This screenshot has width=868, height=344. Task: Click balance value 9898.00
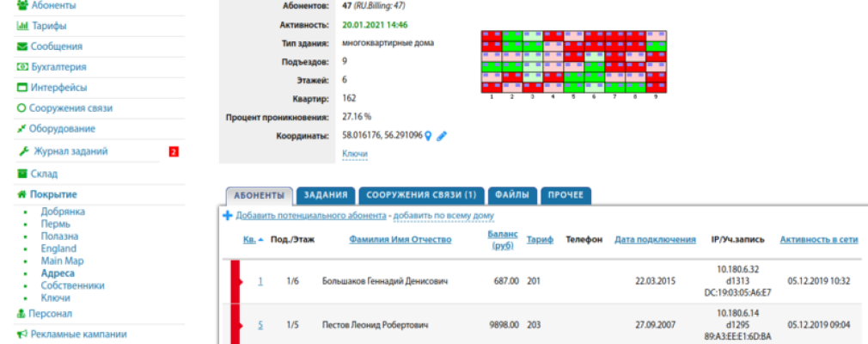[504, 325]
